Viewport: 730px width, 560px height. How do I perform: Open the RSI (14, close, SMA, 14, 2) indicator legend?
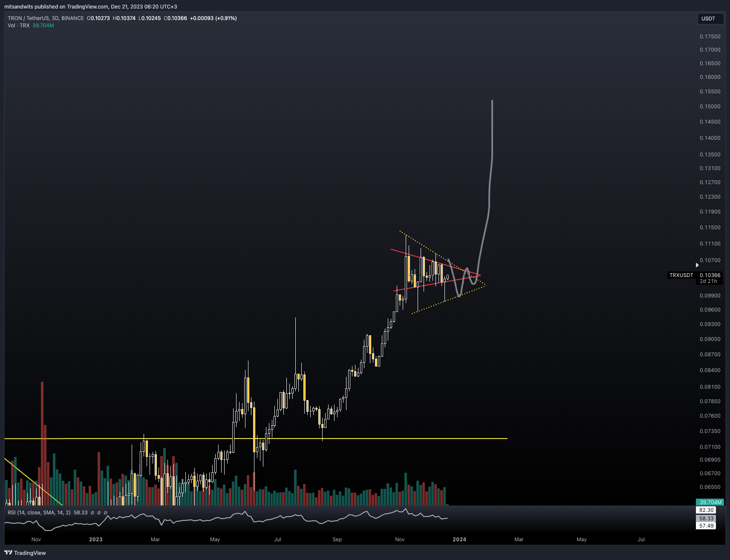39,513
